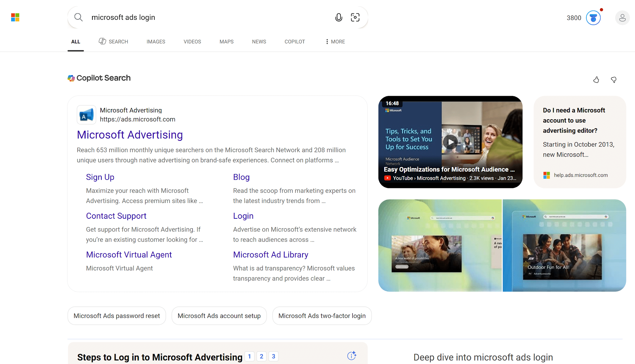Give thumbs down to Copilot Search
This screenshot has width=635, height=364.
(614, 80)
